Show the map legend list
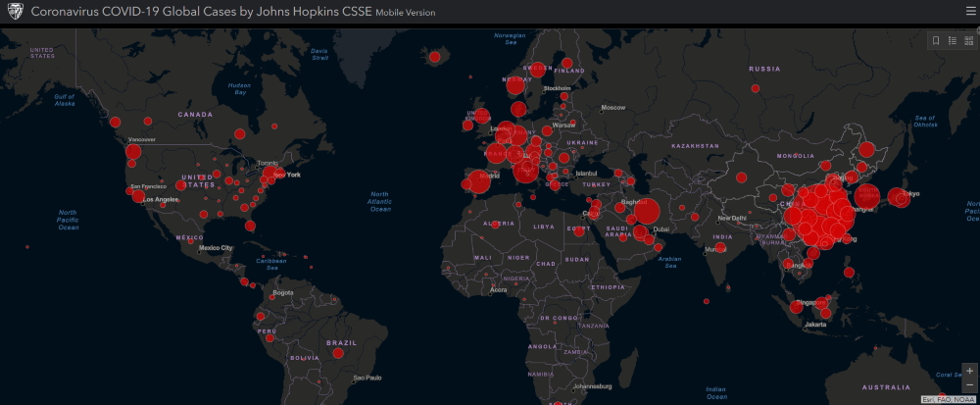The image size is (980, 405). point(952,40)
